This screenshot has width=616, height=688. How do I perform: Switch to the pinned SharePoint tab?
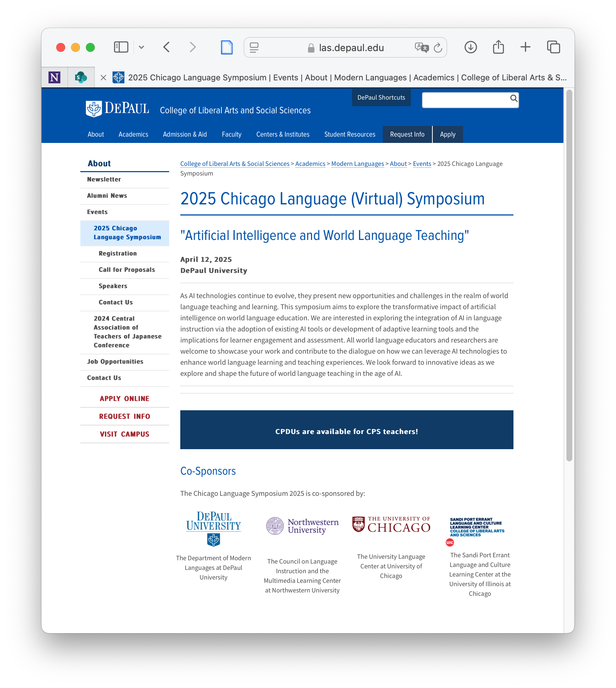(81, 77)
